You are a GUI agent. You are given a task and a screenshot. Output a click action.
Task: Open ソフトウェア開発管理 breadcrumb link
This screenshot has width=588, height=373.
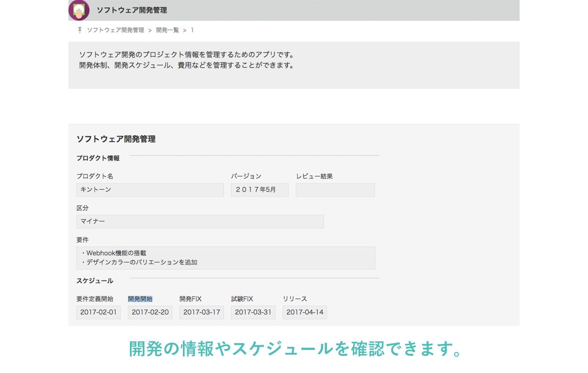point(115,30)
